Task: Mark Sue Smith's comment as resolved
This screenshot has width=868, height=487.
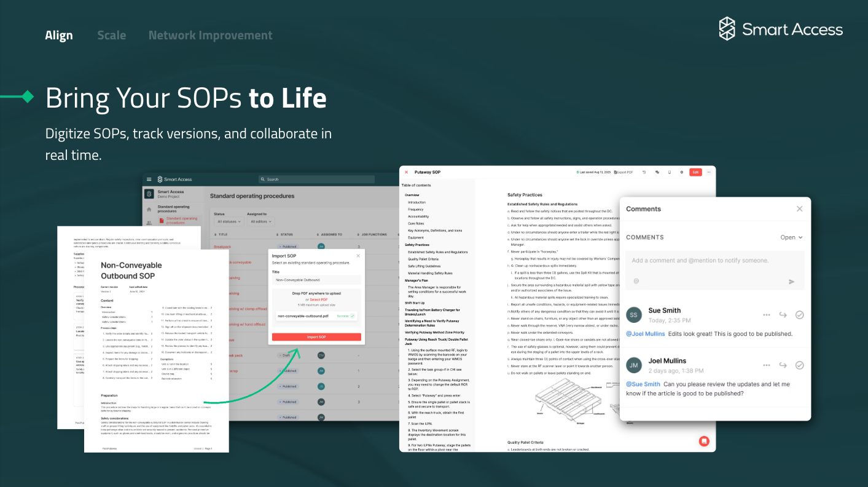Action: tap(799, 315)
